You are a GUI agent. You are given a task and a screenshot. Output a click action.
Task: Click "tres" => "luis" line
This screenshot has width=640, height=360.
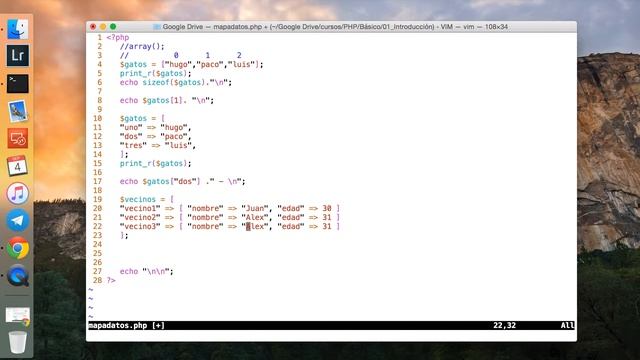(x=158, y=145)
